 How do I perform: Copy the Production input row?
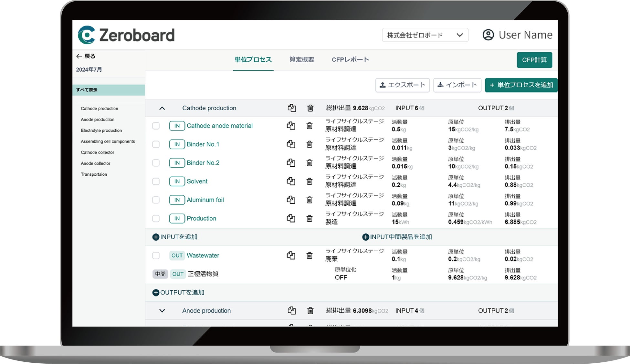(291, 218)
